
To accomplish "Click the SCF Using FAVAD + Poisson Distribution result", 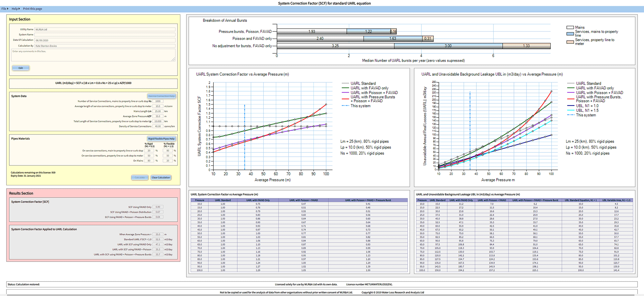I will click(158, 212).
